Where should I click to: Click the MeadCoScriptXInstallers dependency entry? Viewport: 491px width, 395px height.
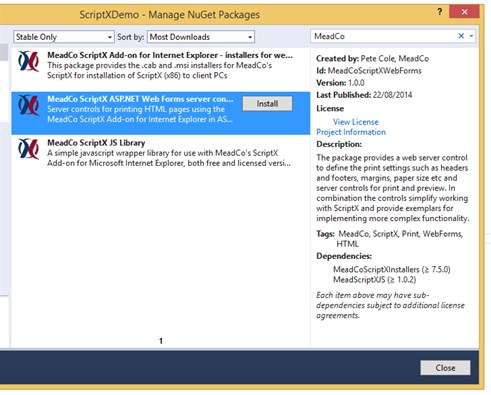point(392,269)
